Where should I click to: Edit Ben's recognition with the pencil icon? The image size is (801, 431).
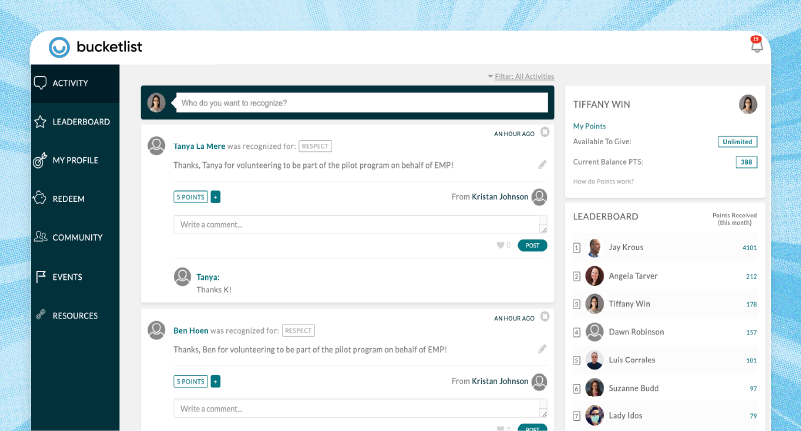[542, 349]
